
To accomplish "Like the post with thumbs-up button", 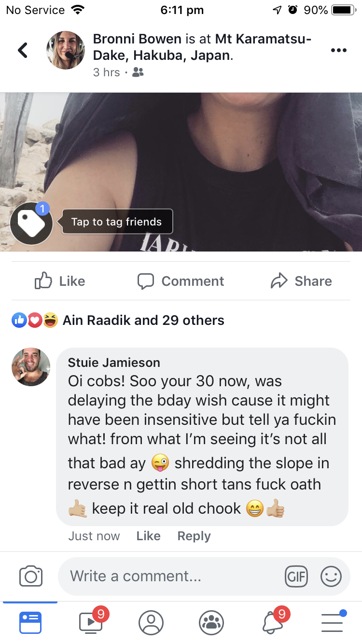I will 60,281.
